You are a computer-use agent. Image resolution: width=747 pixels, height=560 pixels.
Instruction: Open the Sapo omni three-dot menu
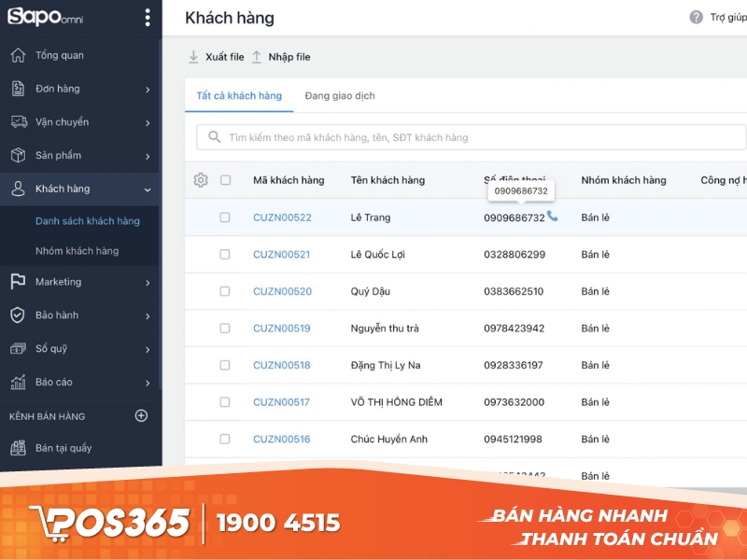[x=148, y=18]
